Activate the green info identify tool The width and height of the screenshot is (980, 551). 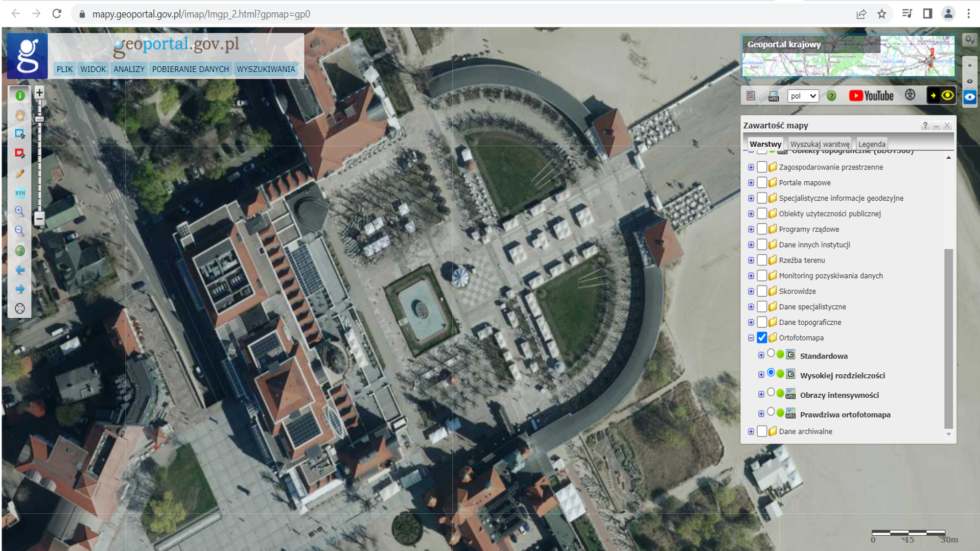(20, 95)
